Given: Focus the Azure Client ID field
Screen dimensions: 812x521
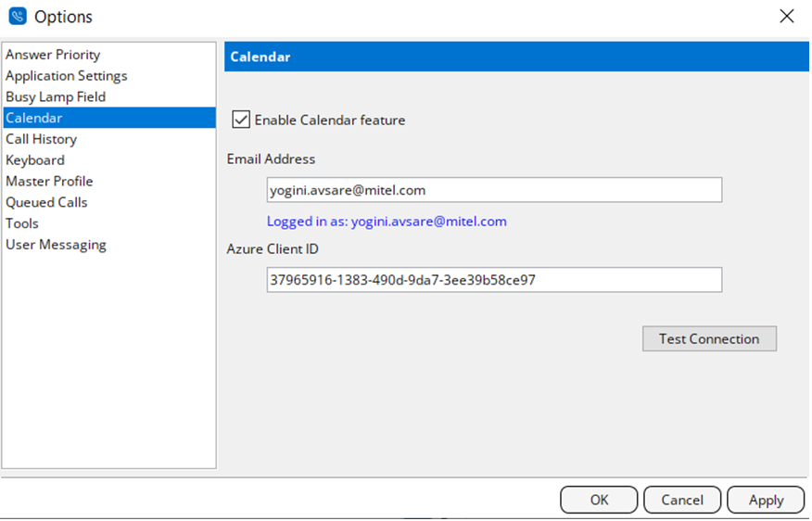Looking at the screenshot, I should [x=493, y=280].
